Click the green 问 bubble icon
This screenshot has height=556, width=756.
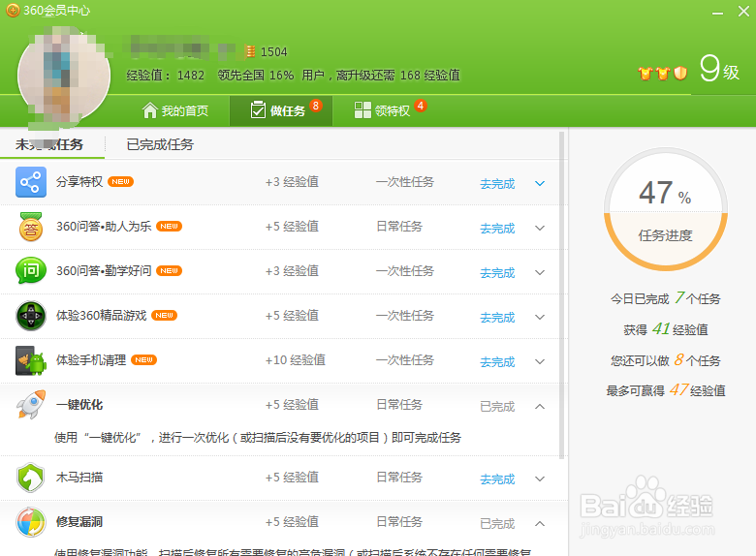(x=31, y=271)
